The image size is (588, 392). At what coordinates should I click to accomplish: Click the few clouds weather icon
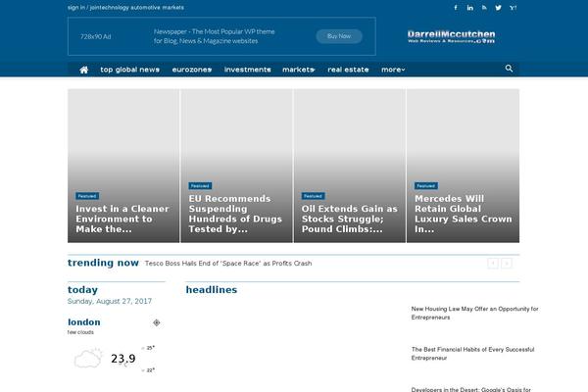(88, 359)
